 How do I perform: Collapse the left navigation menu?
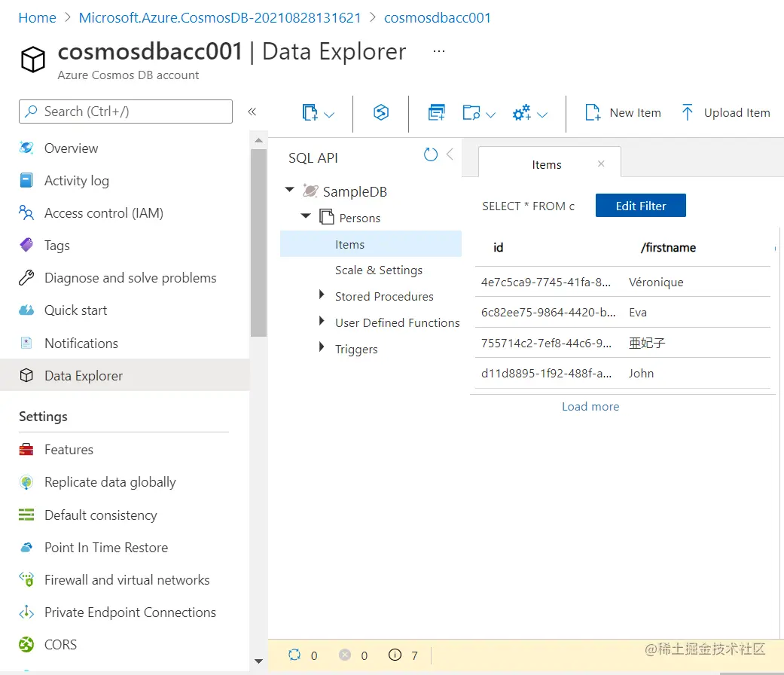252,111
